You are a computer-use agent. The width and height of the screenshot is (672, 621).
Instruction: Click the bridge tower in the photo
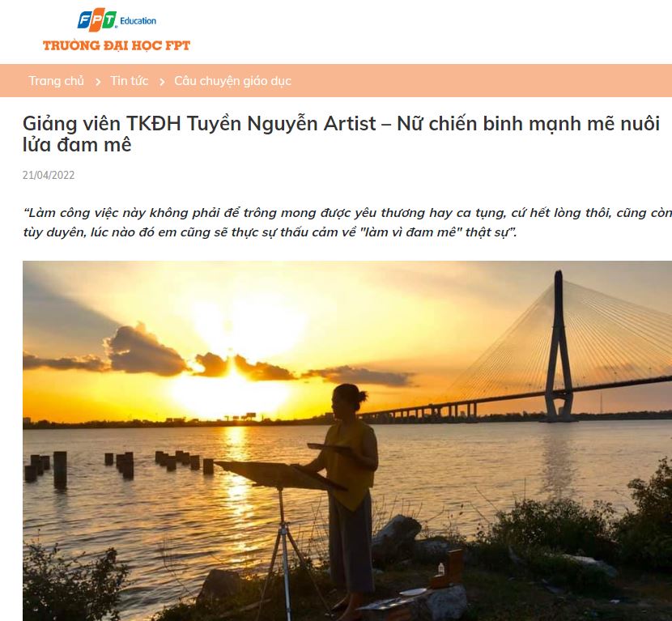point(559,347)
